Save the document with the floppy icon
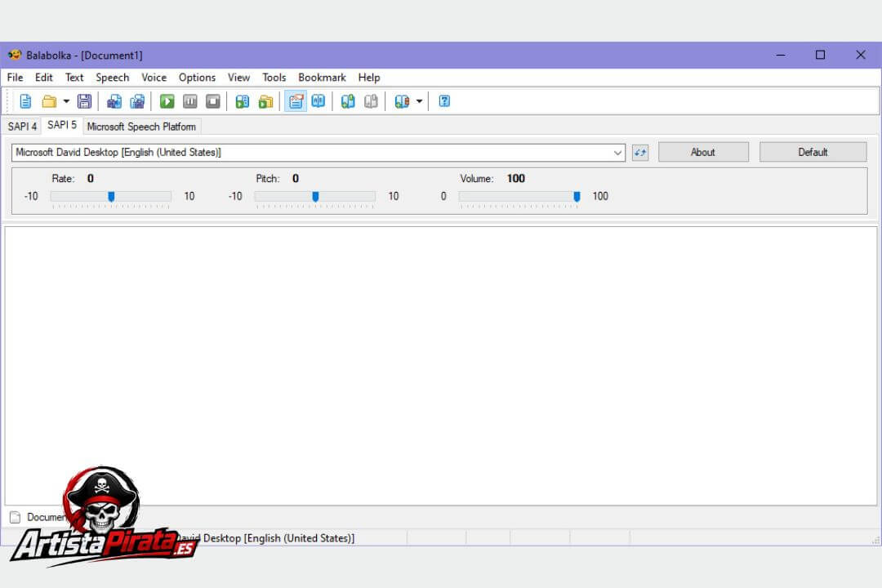 click(84, 101)
